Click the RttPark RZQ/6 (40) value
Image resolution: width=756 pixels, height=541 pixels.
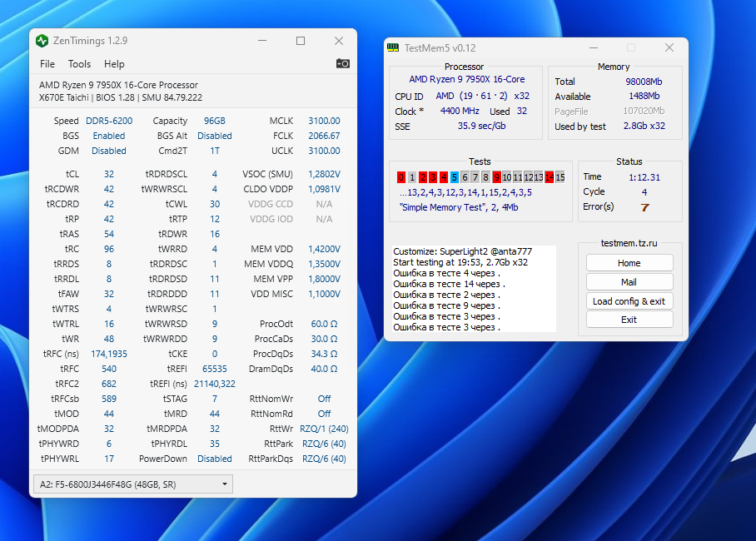click(x=324, y=443)
